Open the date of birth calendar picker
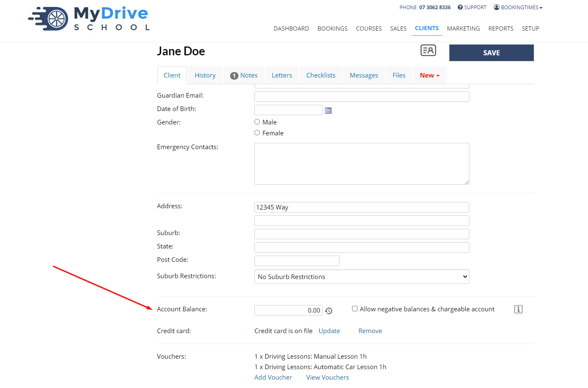 tap(328, 110)
